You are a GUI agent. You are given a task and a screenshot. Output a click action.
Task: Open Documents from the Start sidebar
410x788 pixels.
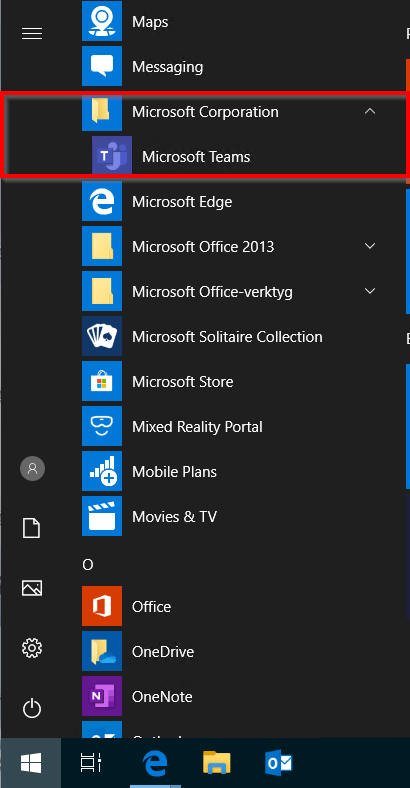(x=32, y=529)
